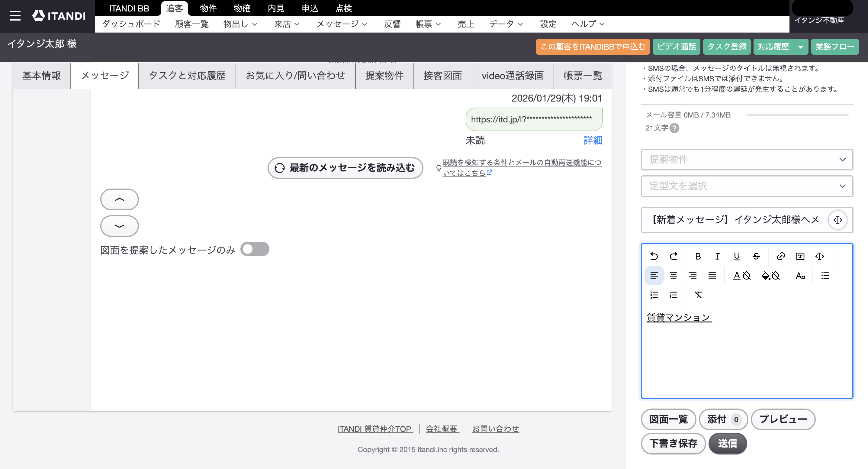Insert variable placeholder in editor toolbar

coord(819,256)
